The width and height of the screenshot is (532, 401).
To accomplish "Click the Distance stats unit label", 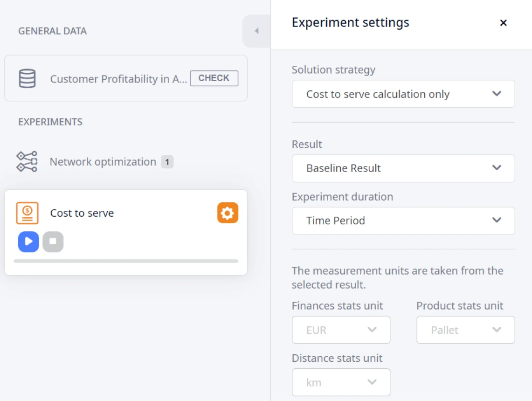I will tap(337, 358).
